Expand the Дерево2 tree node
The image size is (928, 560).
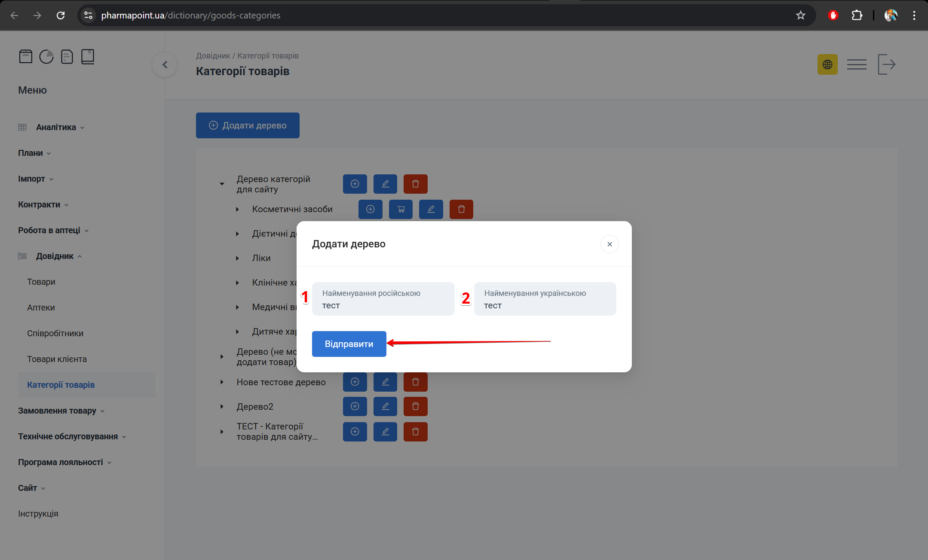(222, 406)
